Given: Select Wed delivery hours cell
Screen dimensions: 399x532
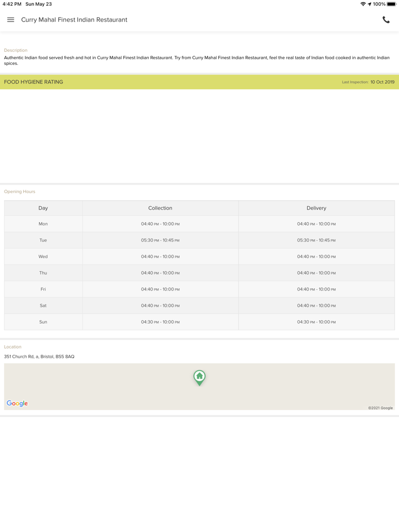Looking at the screenshot, I should [x=316, y=256].
